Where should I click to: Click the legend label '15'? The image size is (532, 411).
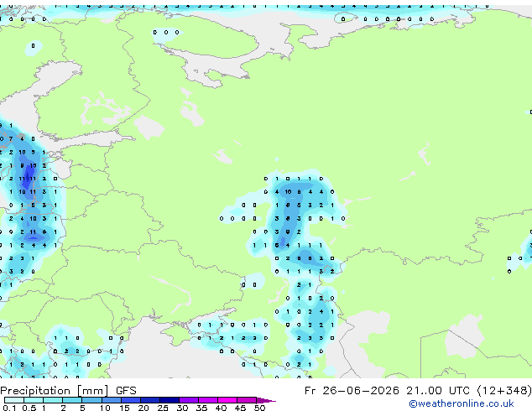coord(124,408)
